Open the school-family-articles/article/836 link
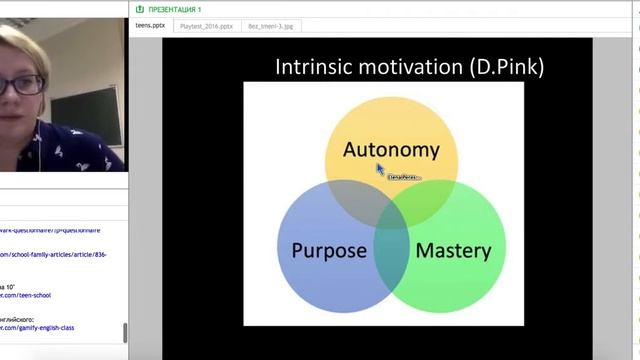This screenshot has height=360, width=640. pos(53,255)
